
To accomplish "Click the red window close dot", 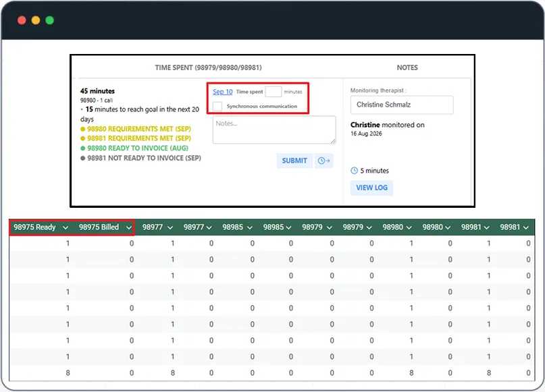I will [22, 20].
